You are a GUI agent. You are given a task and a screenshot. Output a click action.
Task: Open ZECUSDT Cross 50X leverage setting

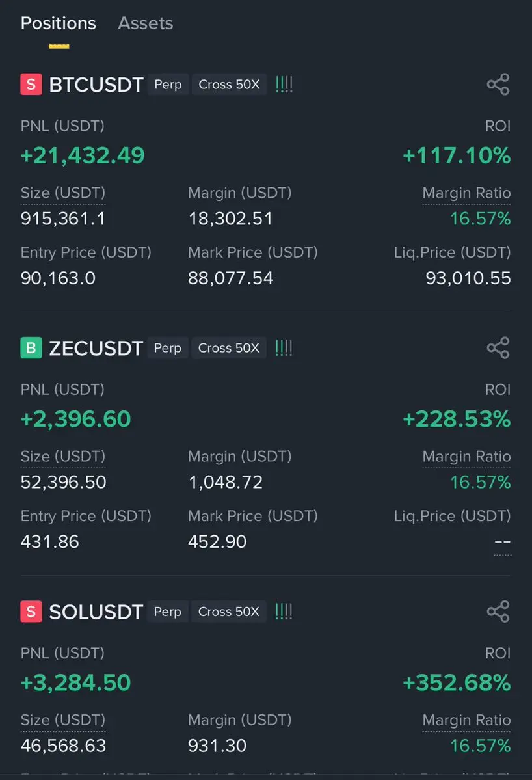[x=229, y=348]
